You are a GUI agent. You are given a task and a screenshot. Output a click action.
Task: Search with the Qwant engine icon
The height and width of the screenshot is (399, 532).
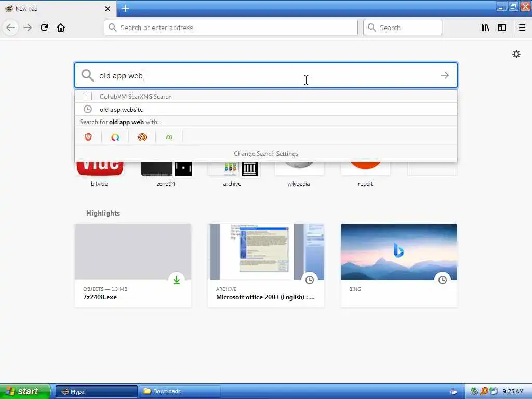115,137
